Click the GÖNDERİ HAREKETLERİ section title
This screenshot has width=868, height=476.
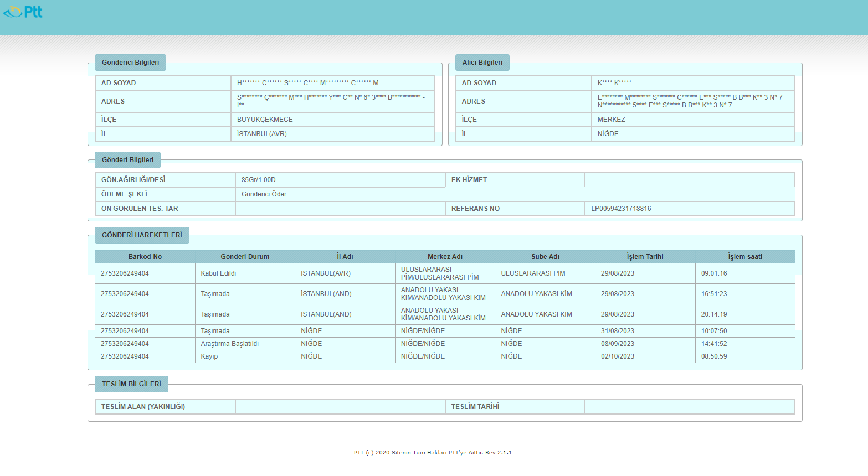coord(142,235)
